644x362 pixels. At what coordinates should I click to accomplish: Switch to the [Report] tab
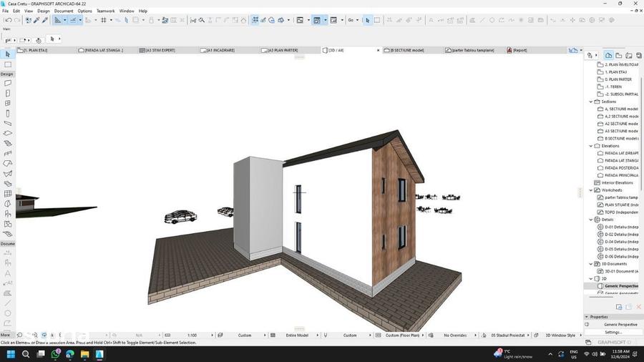point(519,50)
